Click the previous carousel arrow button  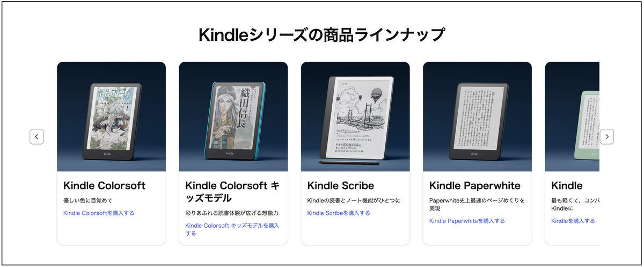(x=36, y=136)
